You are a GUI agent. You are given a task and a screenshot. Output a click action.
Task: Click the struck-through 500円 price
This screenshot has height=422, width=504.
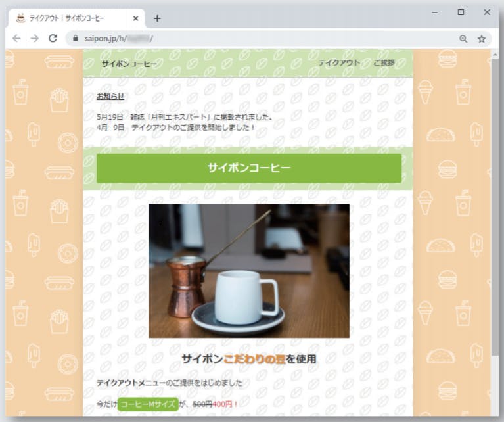202,404
